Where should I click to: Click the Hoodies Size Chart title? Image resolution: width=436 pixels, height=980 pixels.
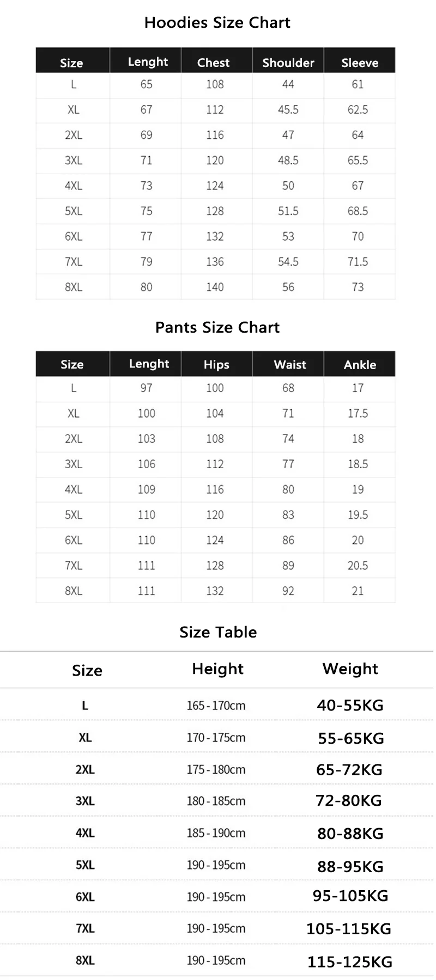click(217, 23)
